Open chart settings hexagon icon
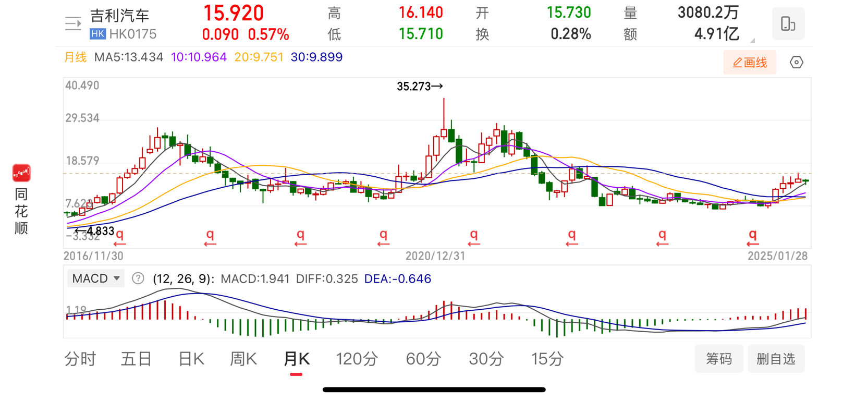868x401 pixels. coord(796,63)
